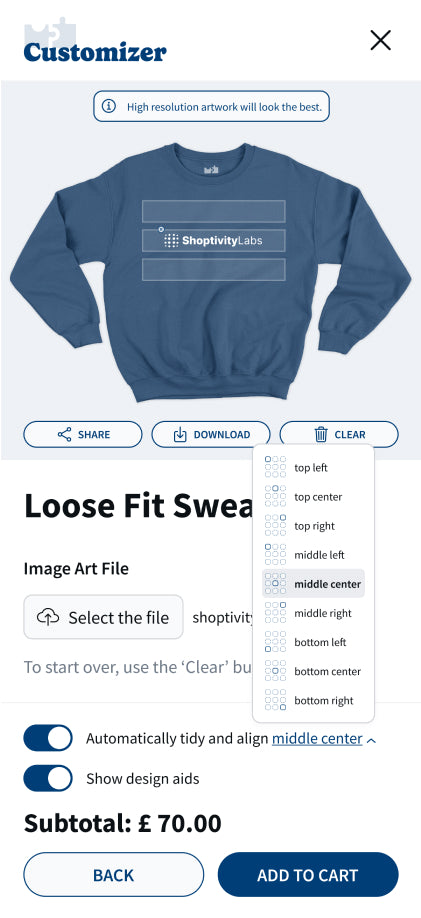The width and height of the screenshot is (421, 918).
Task: Click the share icon in the SHARE button
Action: (64, 434)
